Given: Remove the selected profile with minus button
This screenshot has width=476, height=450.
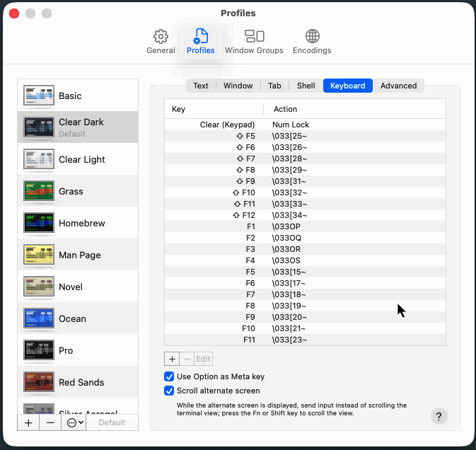Looking at the screenshot, I should coord(50,422).
